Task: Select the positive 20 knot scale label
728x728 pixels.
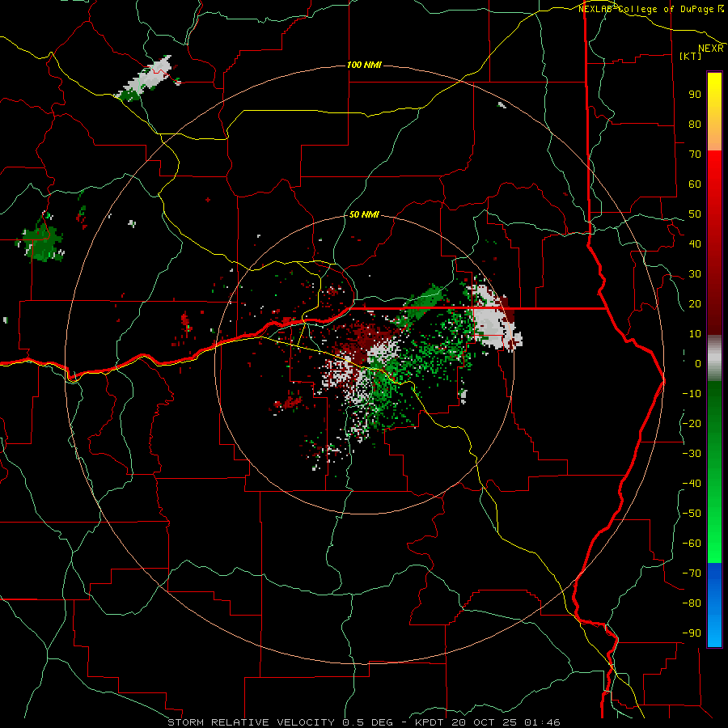Action: pos(695,304)
